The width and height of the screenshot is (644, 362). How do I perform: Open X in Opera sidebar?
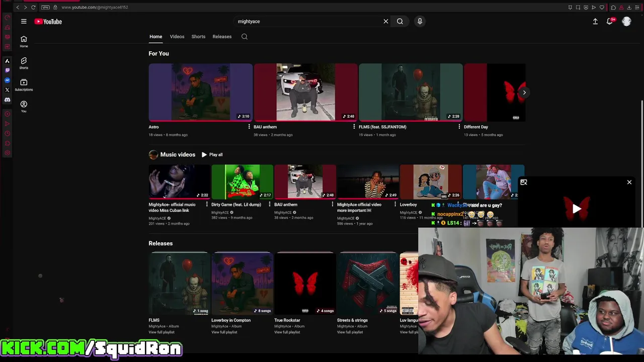(x=7, y=90)
